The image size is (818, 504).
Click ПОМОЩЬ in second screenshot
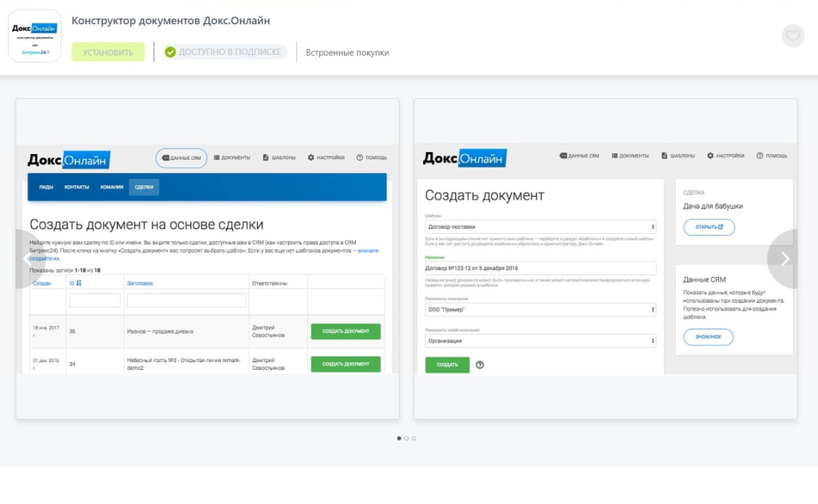pos(771,156)
